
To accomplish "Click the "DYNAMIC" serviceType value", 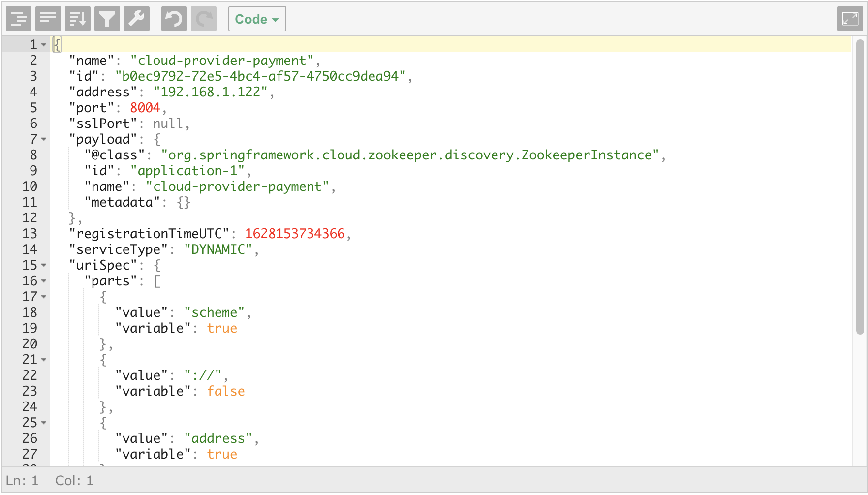I will 218,249.
